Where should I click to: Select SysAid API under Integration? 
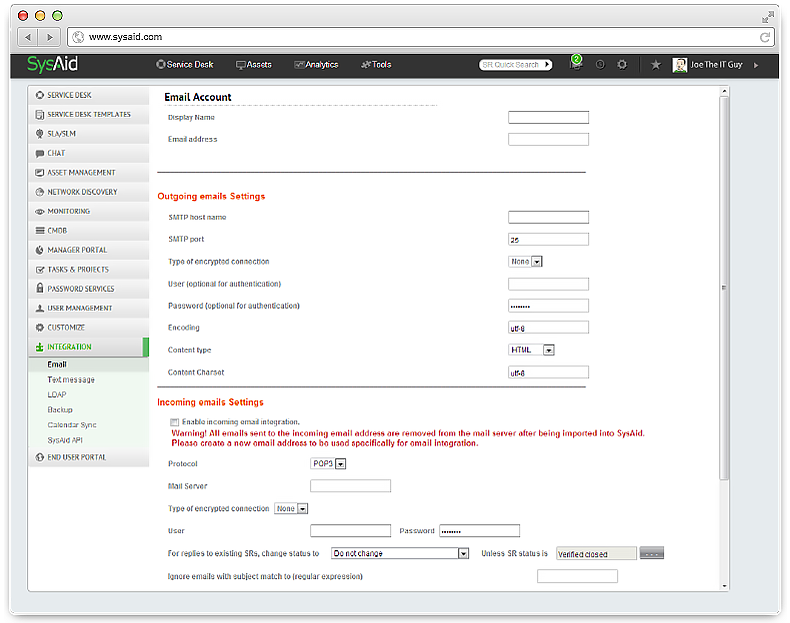coord(65,440)
